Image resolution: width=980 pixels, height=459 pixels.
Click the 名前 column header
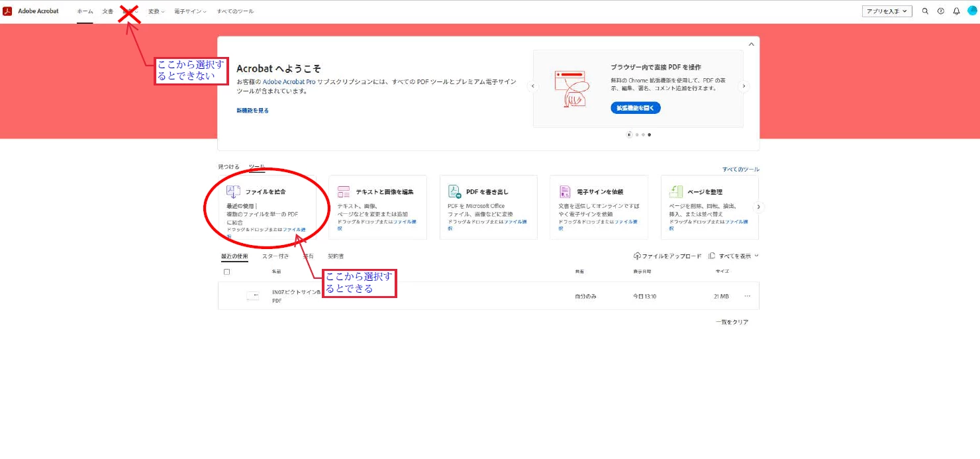(276, 272)
